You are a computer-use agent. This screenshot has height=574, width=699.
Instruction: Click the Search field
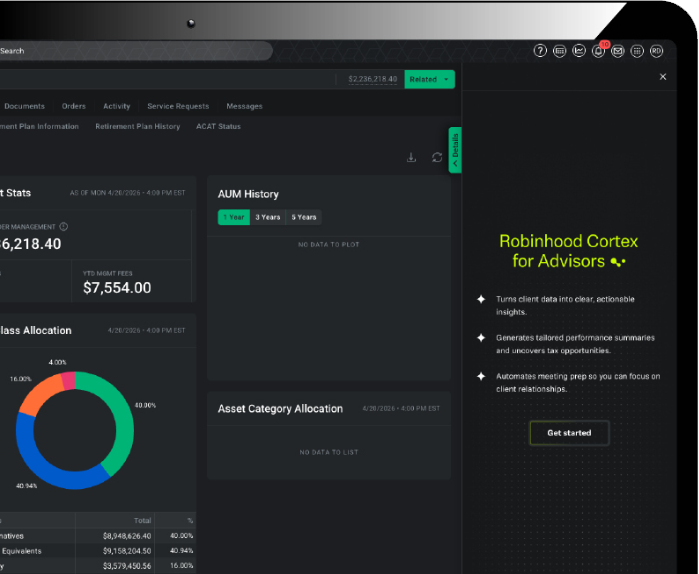pyautogui.click(x=134, y=51)
